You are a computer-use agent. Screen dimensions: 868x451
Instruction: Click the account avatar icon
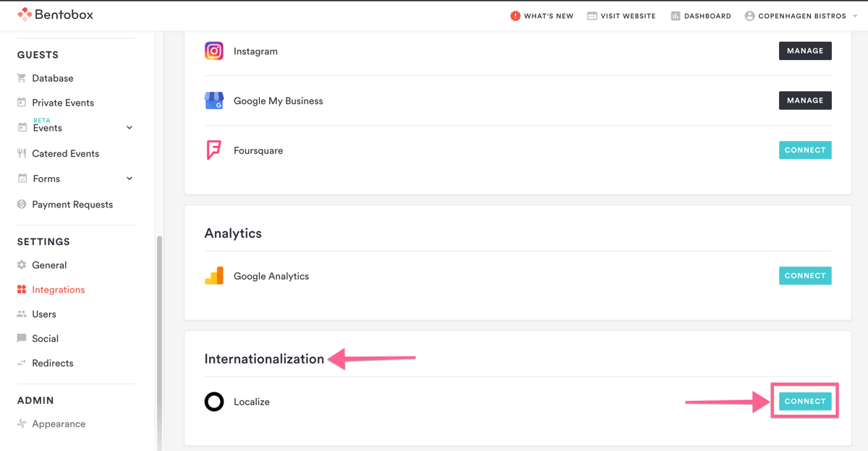[749, 15]
